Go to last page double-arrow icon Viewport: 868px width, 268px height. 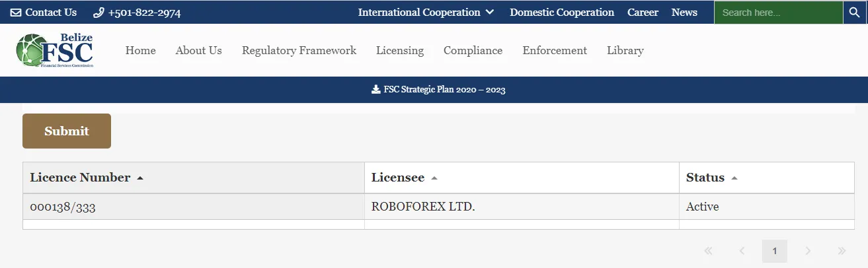pos(842,251)
